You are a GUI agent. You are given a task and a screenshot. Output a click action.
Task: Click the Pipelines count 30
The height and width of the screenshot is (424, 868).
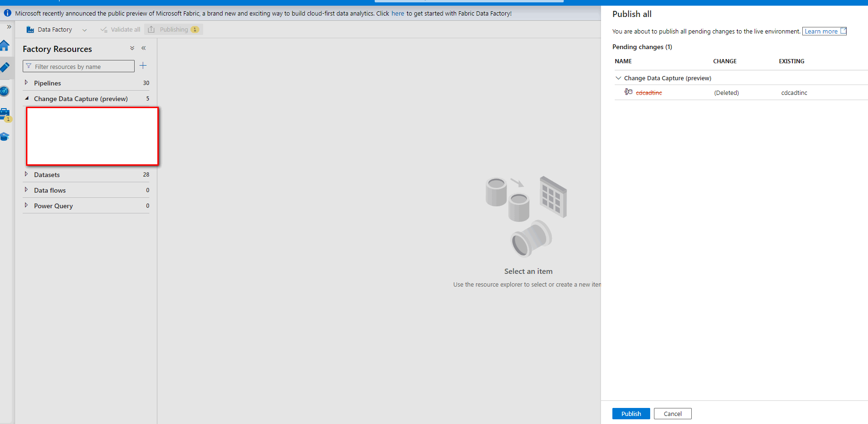click(x=146, y=83)
